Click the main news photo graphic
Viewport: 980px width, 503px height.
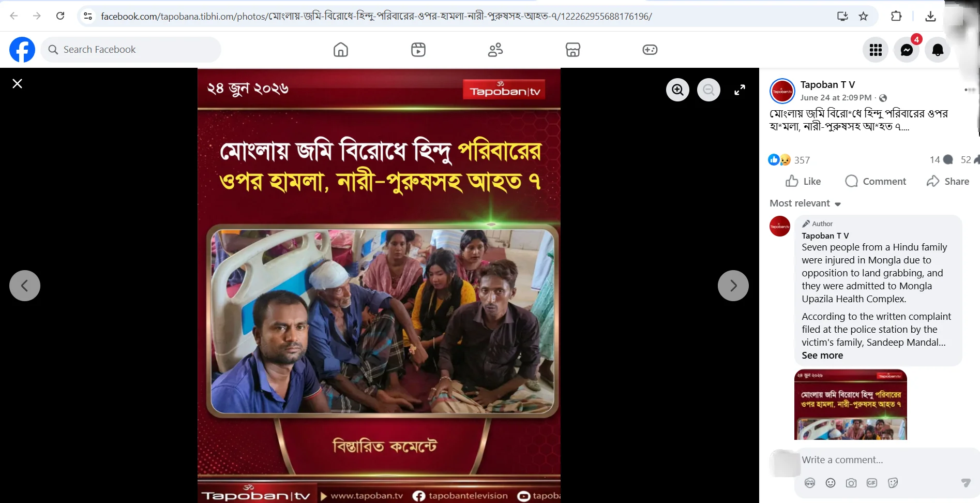point(379,285)
